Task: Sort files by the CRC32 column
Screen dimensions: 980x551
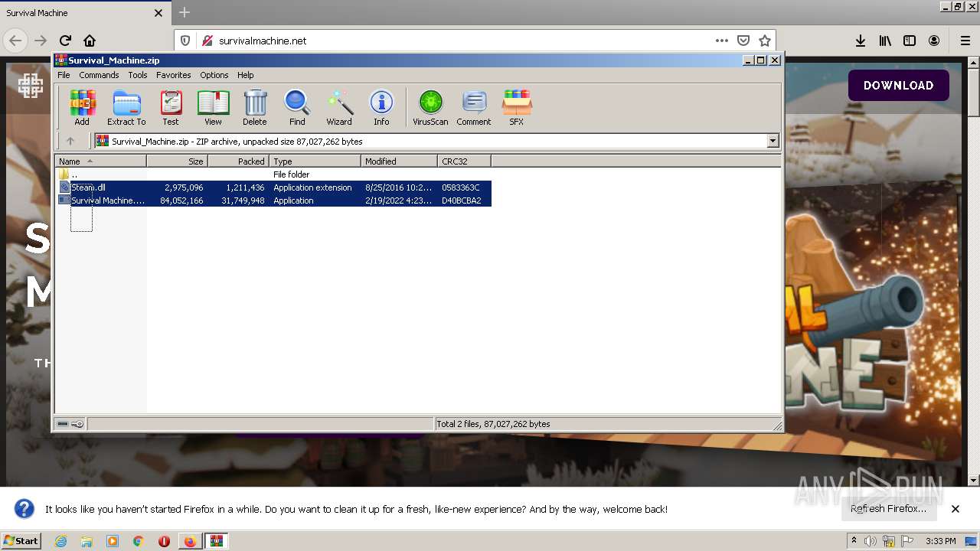Action: 464,161
